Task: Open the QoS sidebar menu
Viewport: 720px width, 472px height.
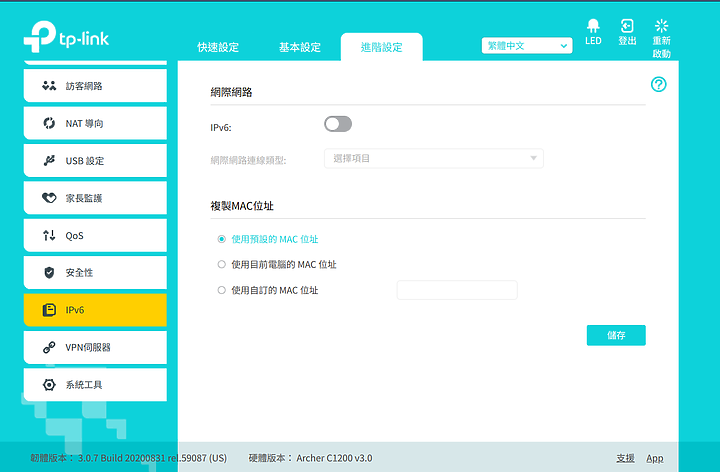Action: click(95, 236)
